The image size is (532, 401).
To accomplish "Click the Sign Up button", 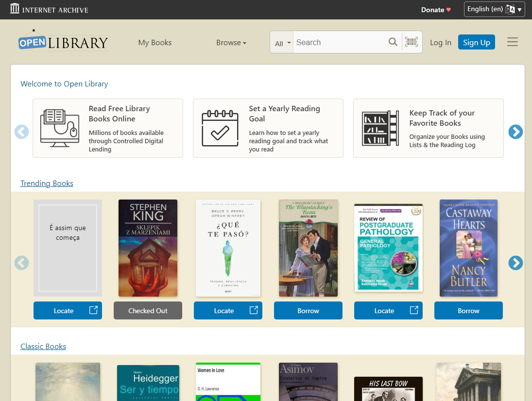I will [476, 42].
